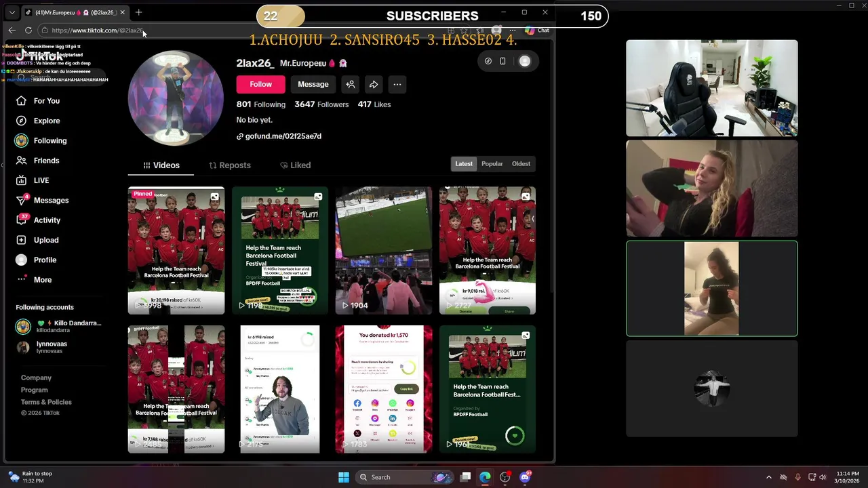The height and width of the screenshot is (488, 868).
Task: Switch to the Reposts tab
Action: point(230,165)
